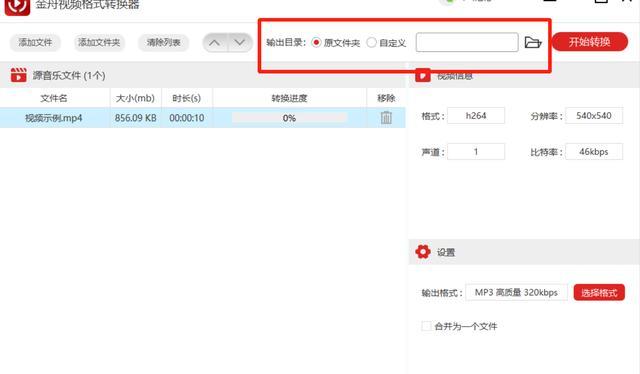
Task: Click the 转换进度 column header
Action: (x=289, y=98)
